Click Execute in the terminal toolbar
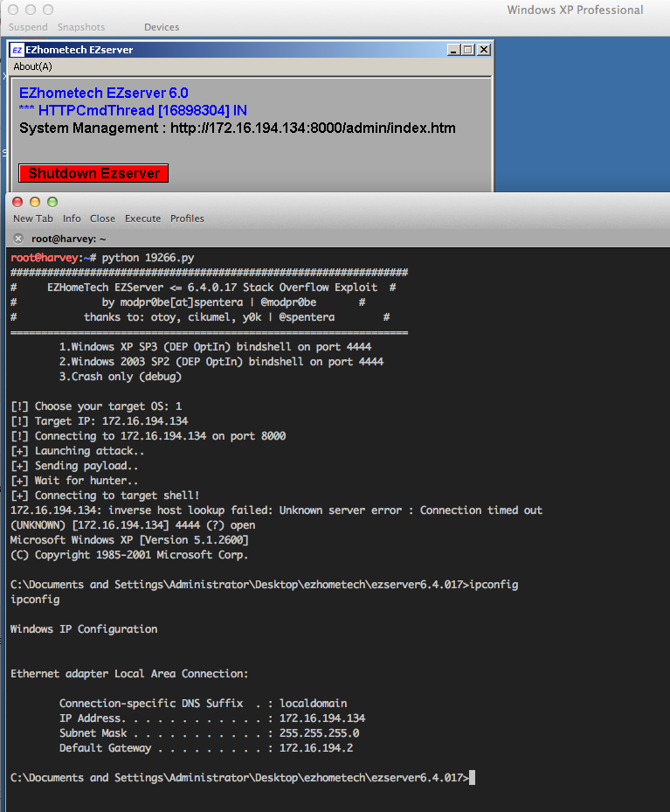Screen dimensions: 670x812 pos(142,219)
